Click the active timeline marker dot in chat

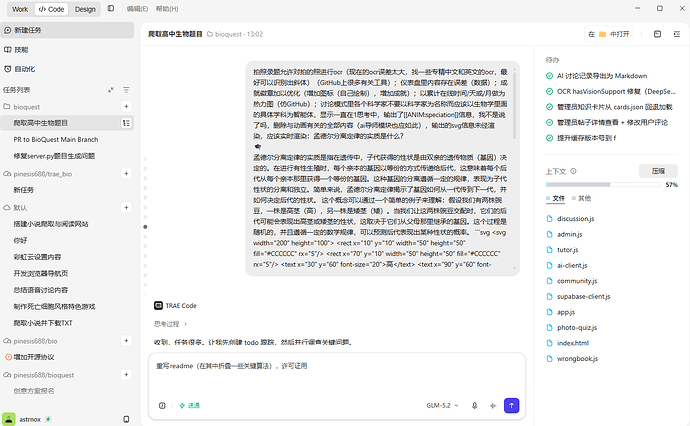tap(145, 227)
